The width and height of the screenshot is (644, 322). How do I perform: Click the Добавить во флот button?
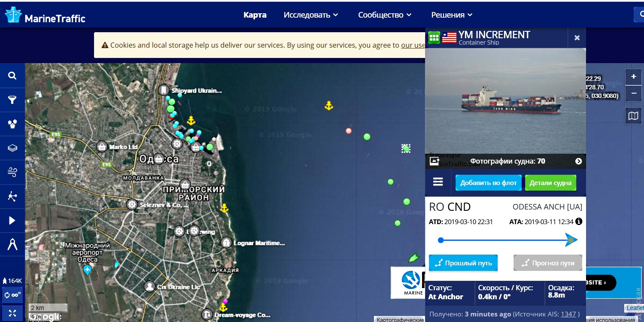[x=489, y=183]
